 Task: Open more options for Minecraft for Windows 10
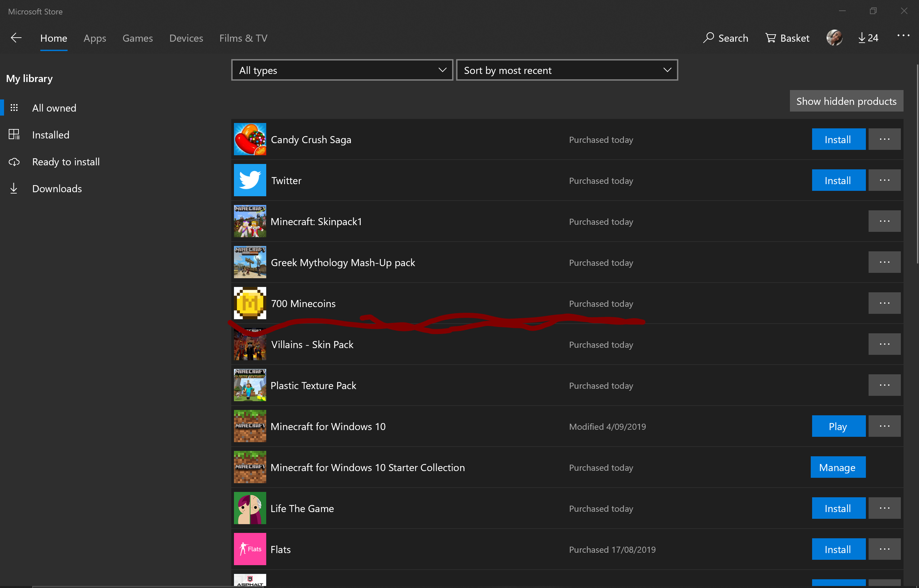click(x=884, y=426)
